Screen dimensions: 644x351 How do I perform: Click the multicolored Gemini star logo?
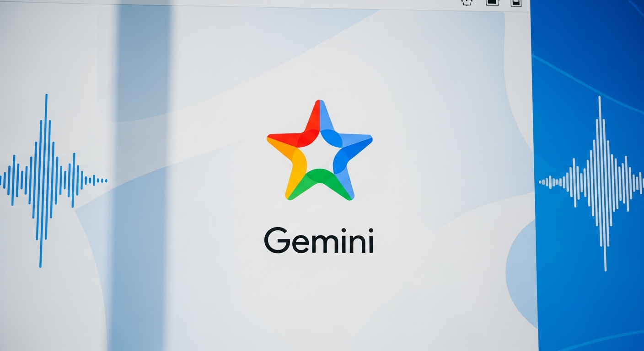click(x=319, y=151)
